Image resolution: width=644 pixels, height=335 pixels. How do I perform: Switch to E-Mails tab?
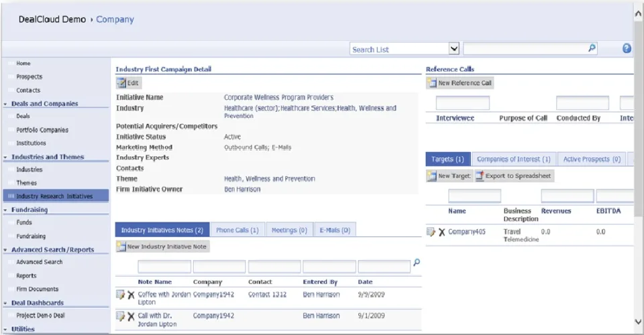coord(335,230)
